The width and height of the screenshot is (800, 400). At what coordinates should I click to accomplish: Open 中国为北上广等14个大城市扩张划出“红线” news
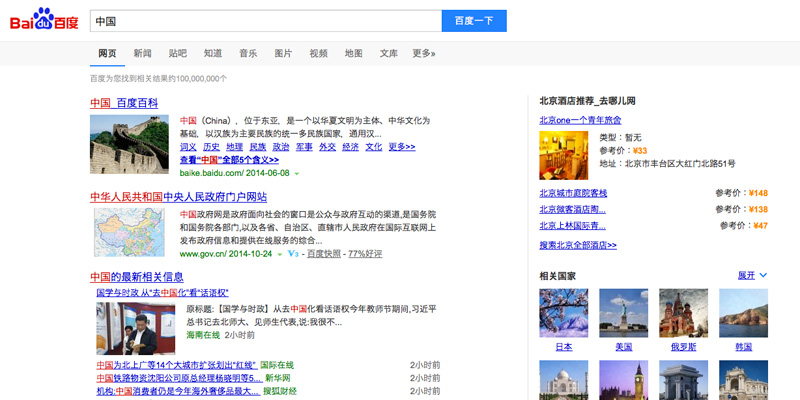coord(177,365)
